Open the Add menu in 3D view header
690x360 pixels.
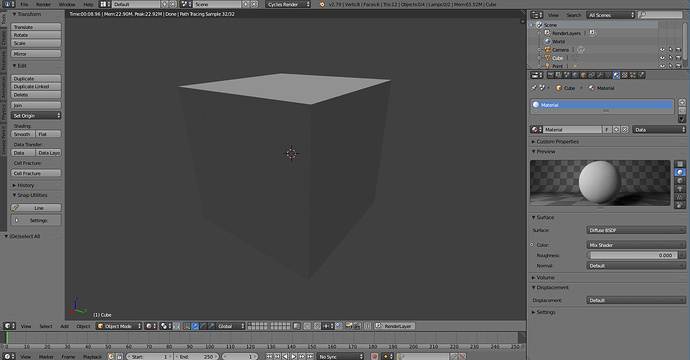click(x=64, y=326)
